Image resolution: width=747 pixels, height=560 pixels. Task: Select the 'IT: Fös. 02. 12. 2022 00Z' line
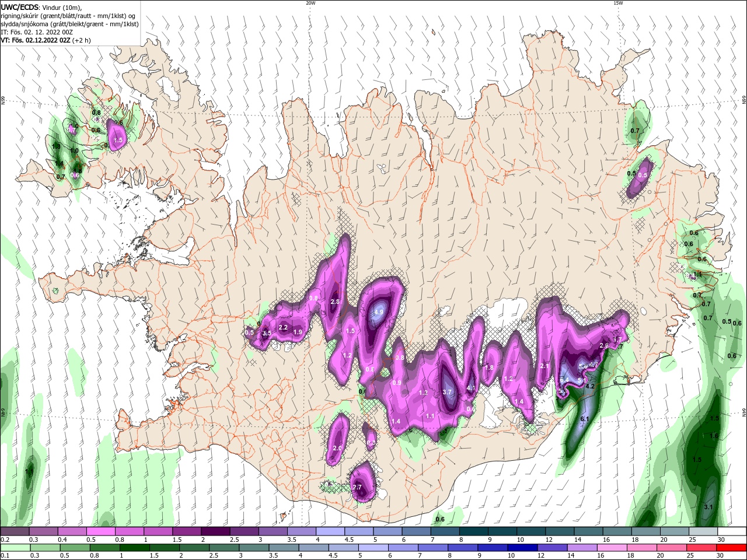(x=37, y=32)
